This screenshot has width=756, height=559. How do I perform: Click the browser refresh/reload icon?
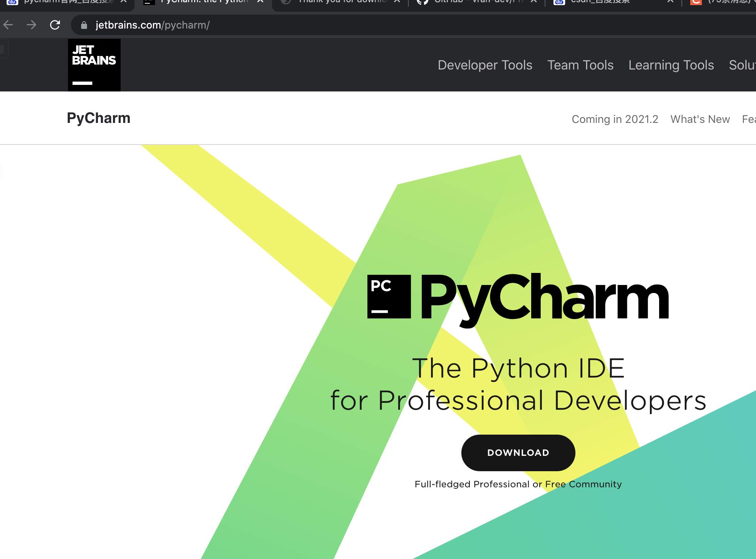click(55, 24)
